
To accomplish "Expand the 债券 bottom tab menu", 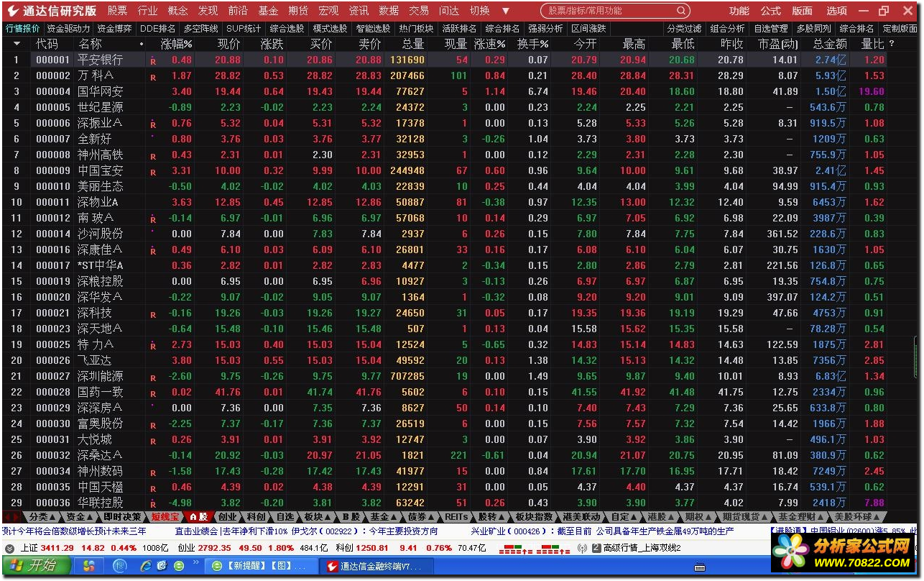I will pyautogui.click(x=432, y=517).
